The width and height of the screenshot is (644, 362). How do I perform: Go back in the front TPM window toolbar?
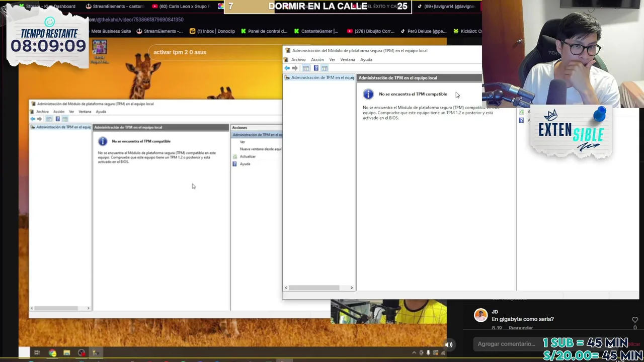pyautogui.click(x=287, y=68)
